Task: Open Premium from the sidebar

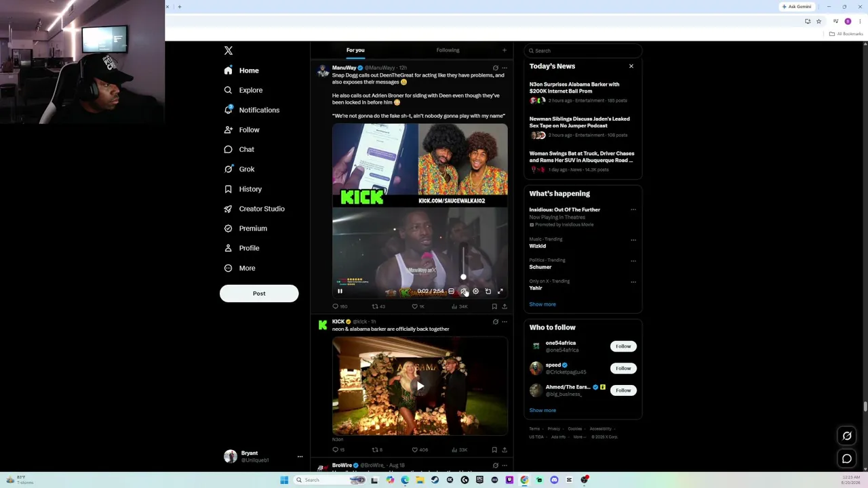Action: [x=245, y=228]
